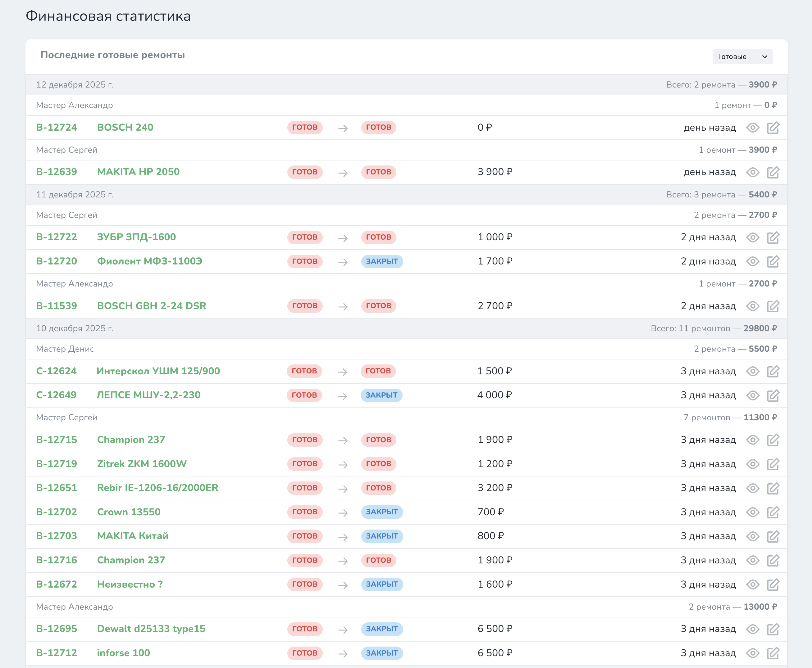Open the Готовые status filter dropdown
Viewport: 812px width, 668px height.
coord(742,56)
